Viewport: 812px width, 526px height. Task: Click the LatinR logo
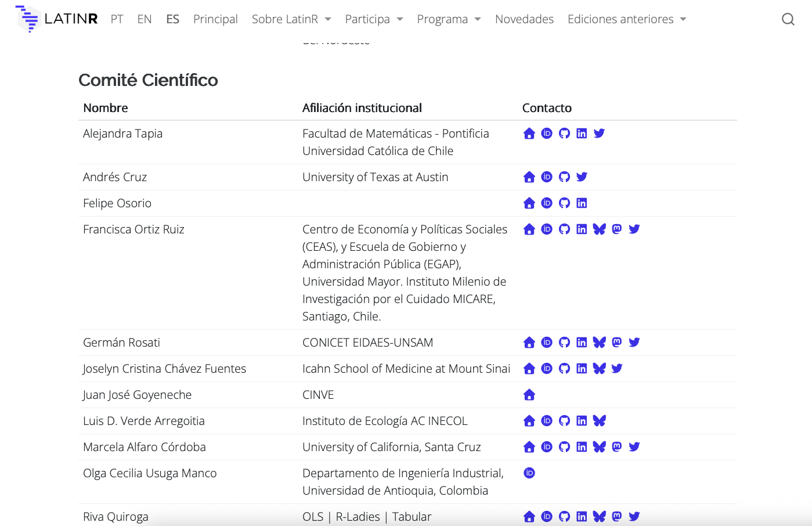pyautogui.click(x=57, y=19)
